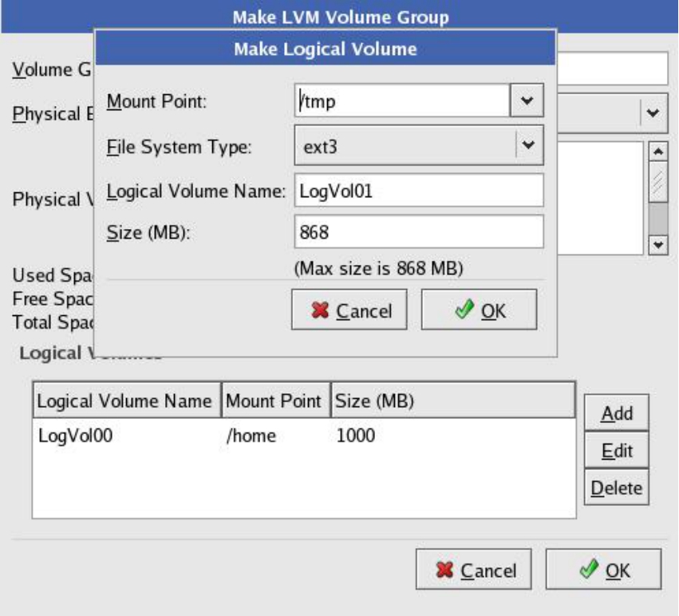Click OK in Make LVM Volume Group
Screen dimensions: 679x616
[x=603, y=570]
